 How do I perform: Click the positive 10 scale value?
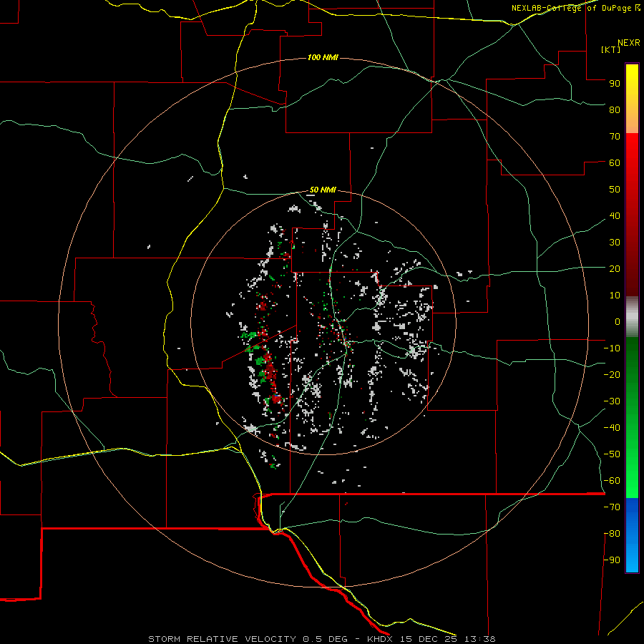[x=615, y=296]
